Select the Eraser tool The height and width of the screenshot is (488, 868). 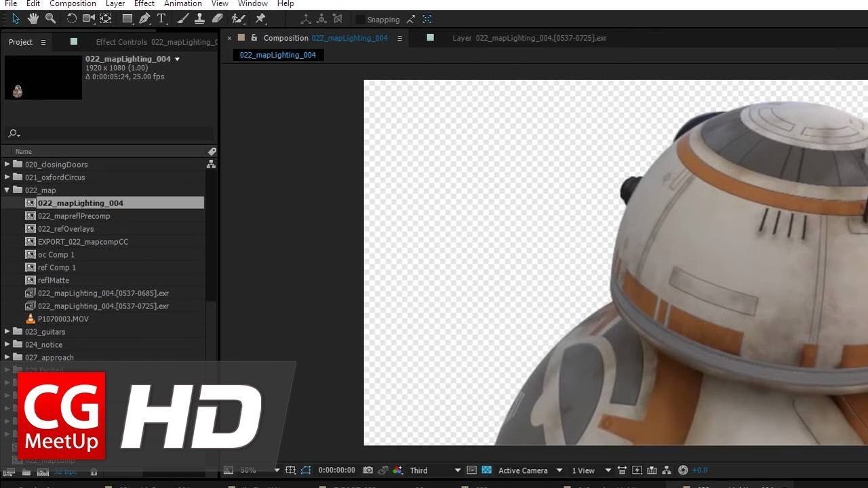217,19
